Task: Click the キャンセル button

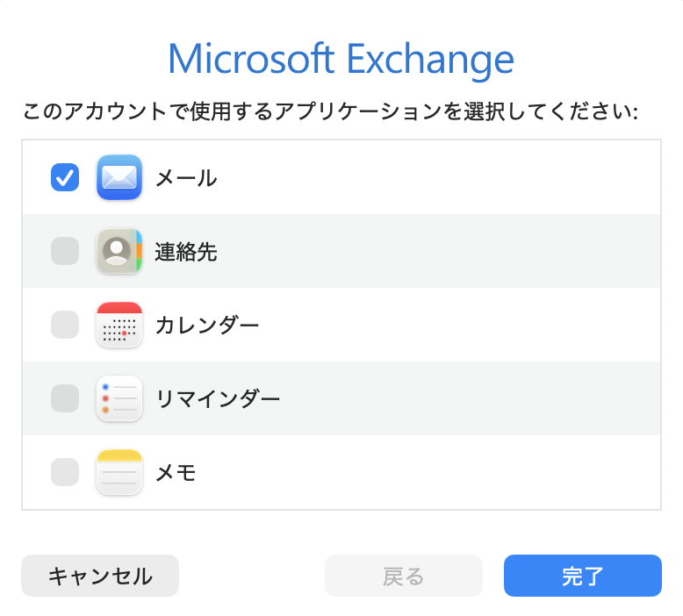Action: pyautogui.click(x=100, y=576)
